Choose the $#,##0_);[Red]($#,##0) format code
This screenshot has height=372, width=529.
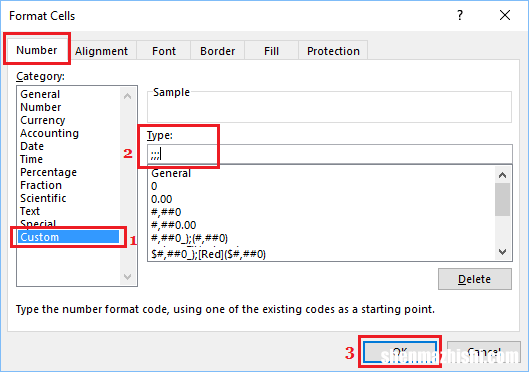click(x=322, y=254)
